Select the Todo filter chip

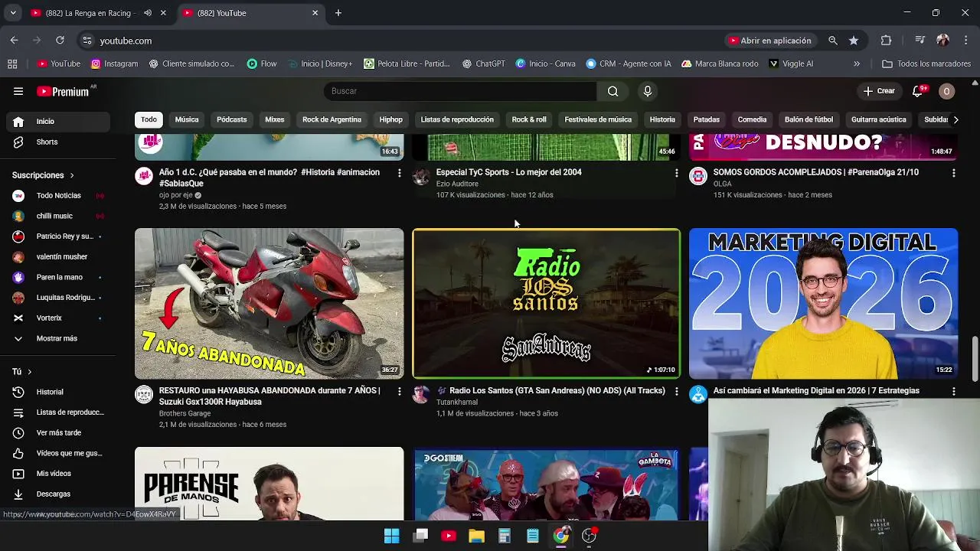tap(149, 119)
